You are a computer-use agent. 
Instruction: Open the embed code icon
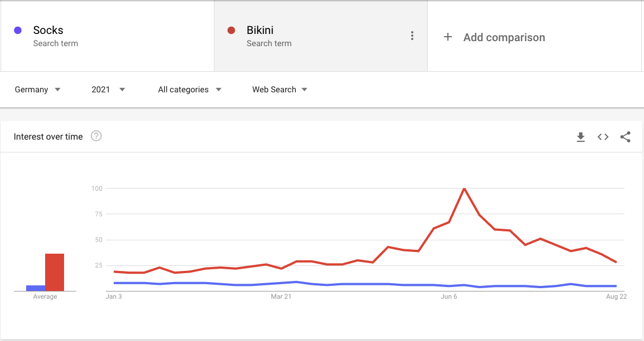pyautogui.click(x=603, y=137)
